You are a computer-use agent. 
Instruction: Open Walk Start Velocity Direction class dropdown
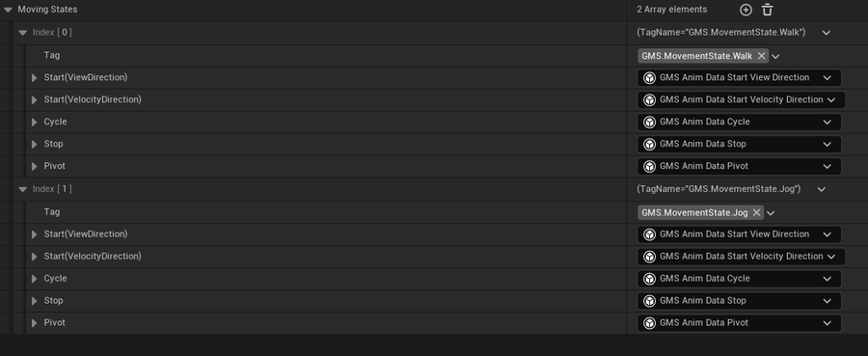831,100
